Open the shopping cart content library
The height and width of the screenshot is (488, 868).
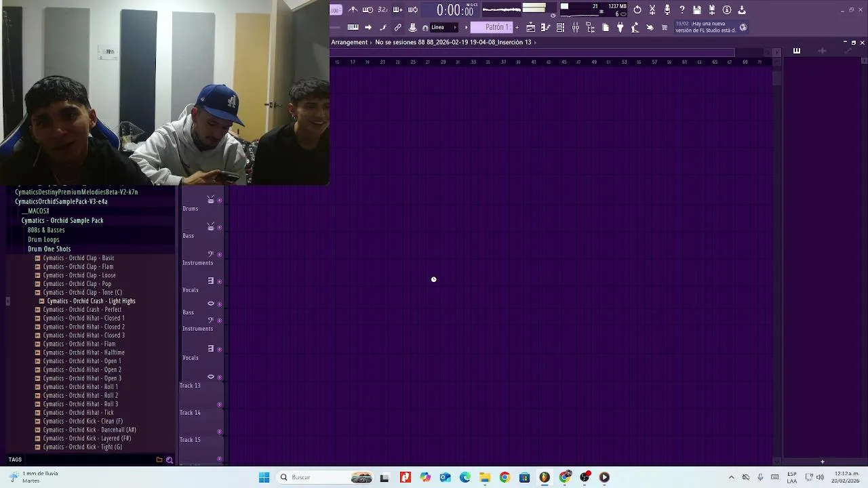665,27
